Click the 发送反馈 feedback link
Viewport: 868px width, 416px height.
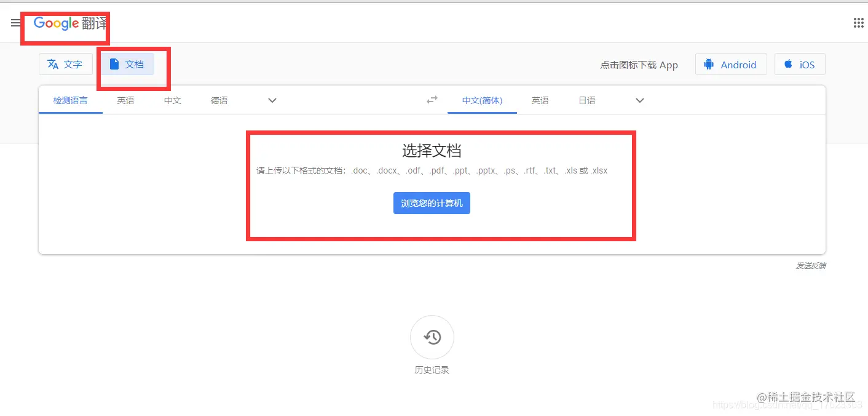tap(811, 266)
